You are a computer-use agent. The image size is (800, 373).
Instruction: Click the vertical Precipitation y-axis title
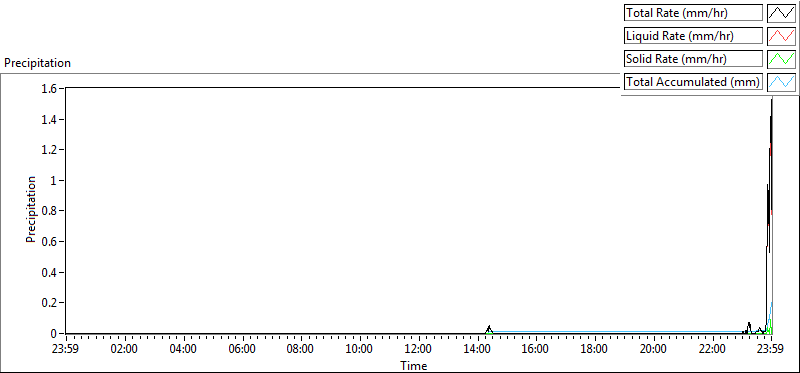tap(31, 209)
